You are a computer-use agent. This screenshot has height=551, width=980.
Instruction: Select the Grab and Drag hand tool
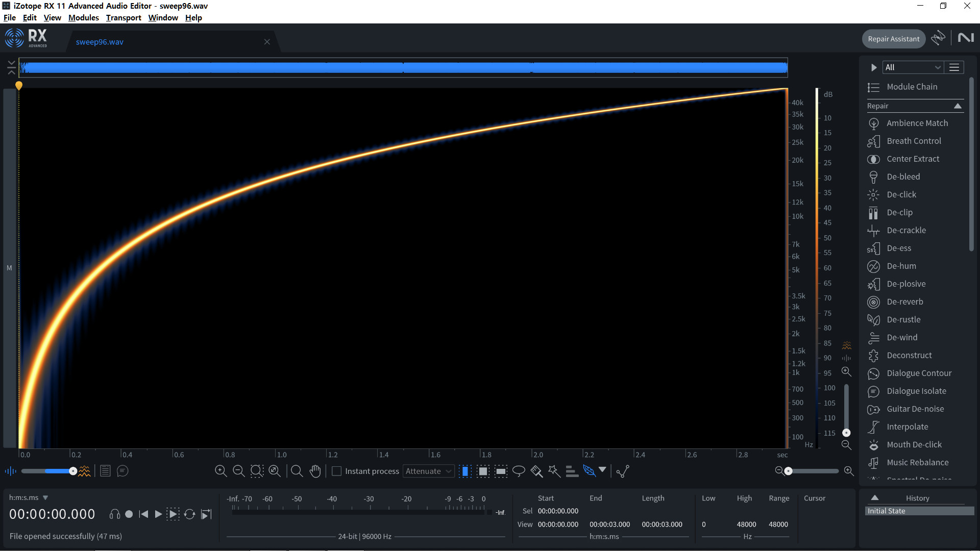pyautogui.click(x=315, y=471)
